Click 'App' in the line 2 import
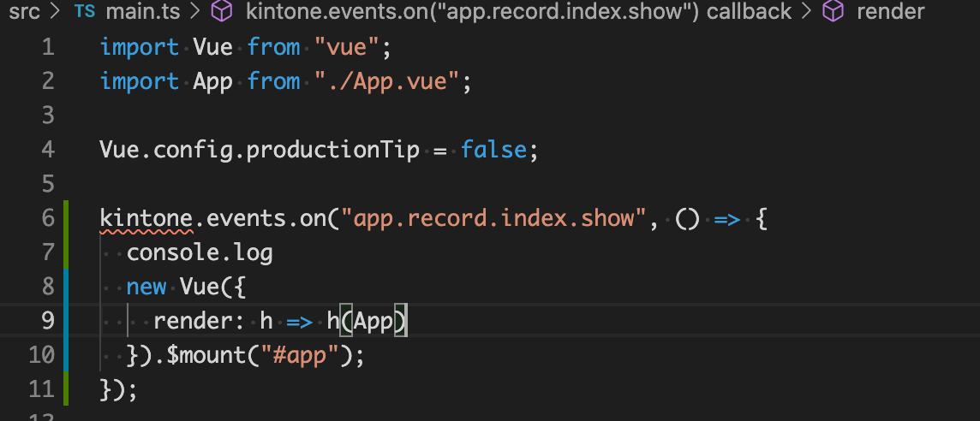 (x=213, y=82)
